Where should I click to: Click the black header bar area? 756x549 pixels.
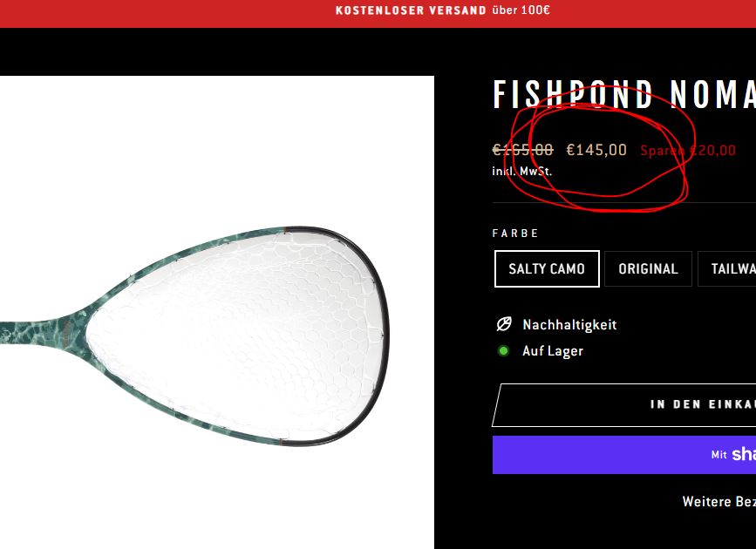pos(378,51)
